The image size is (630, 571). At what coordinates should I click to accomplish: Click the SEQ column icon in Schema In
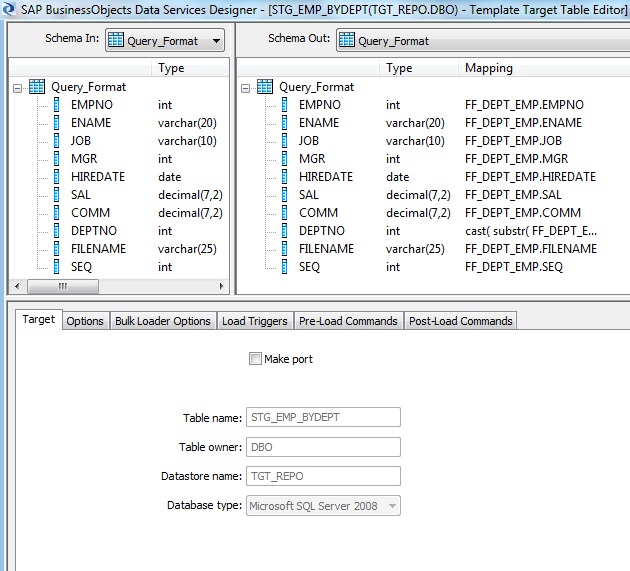tap(57, 267)
